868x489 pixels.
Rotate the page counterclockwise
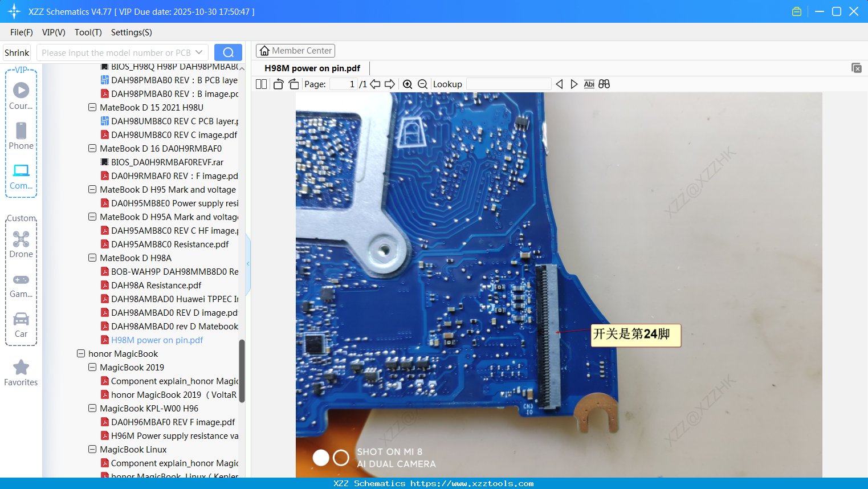[x=278, y=84]
